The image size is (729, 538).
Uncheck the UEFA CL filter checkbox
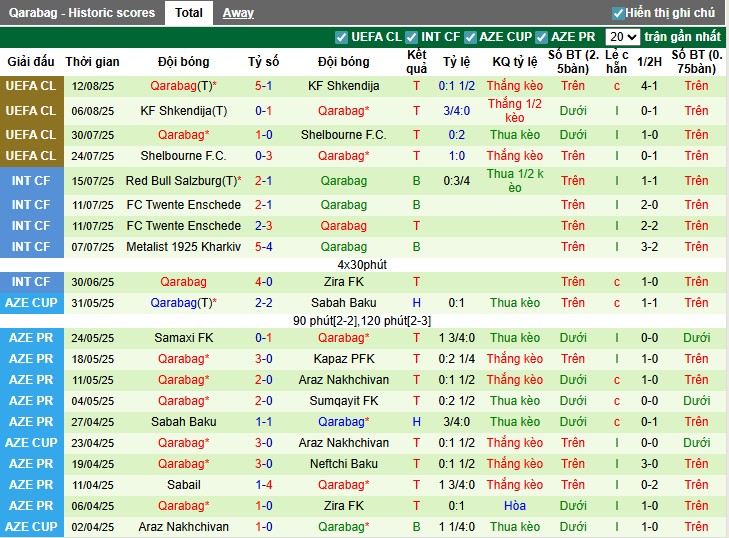coord(341,37)
